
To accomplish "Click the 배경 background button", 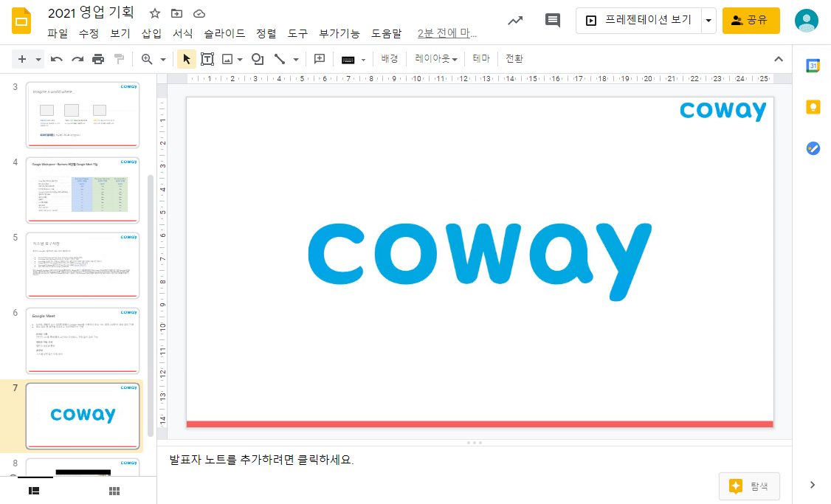I will 390,59.
